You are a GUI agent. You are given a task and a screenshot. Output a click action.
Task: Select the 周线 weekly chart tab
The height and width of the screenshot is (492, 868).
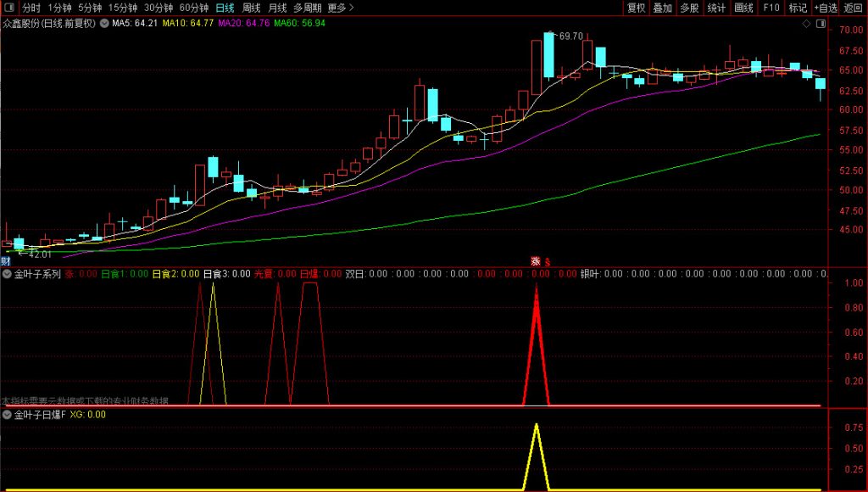click(252, 8)
